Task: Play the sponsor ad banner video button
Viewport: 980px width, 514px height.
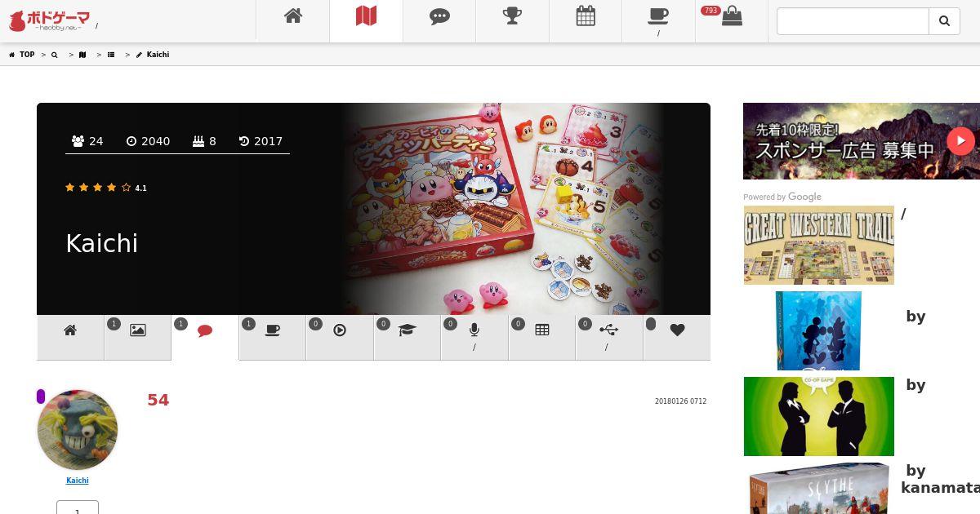Action: coord(960,141)
